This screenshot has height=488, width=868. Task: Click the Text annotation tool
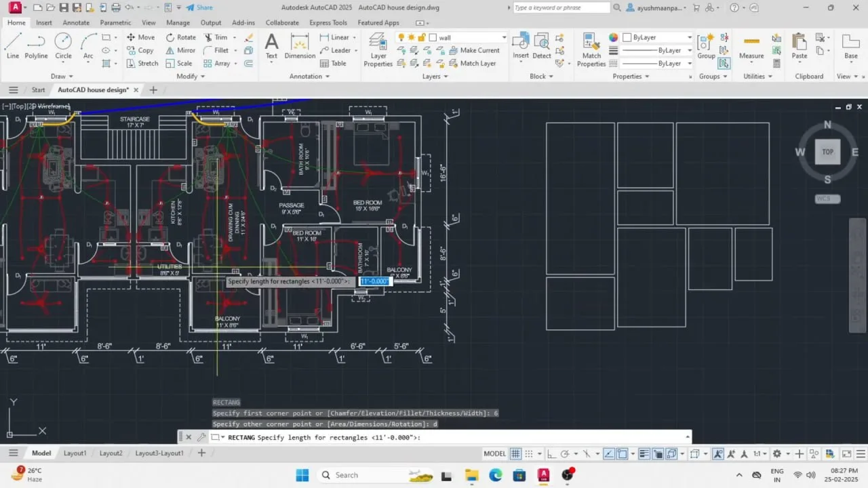click(x=271, y=46)
